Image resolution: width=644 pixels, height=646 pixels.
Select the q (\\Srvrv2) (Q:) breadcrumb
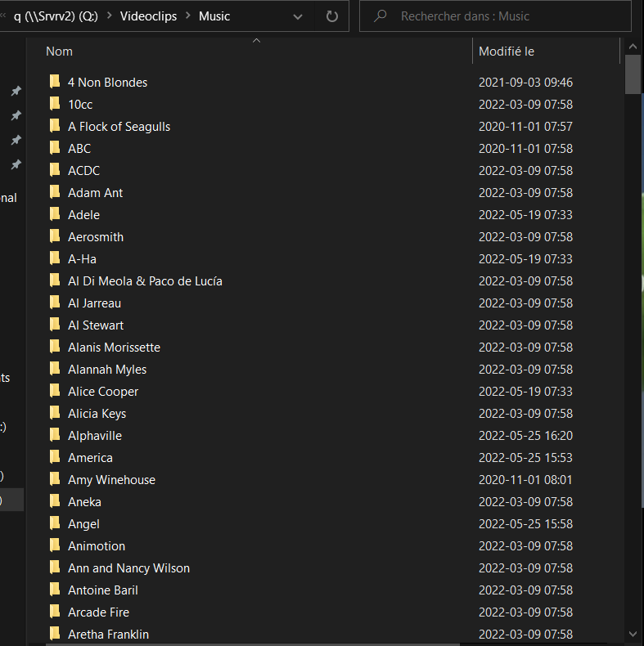(x=56, y=16)
